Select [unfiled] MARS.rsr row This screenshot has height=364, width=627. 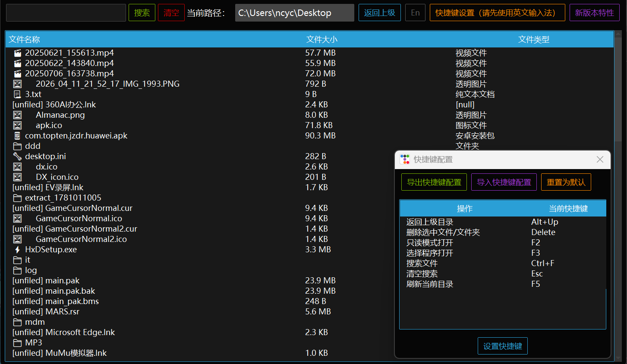pos(201,312)
